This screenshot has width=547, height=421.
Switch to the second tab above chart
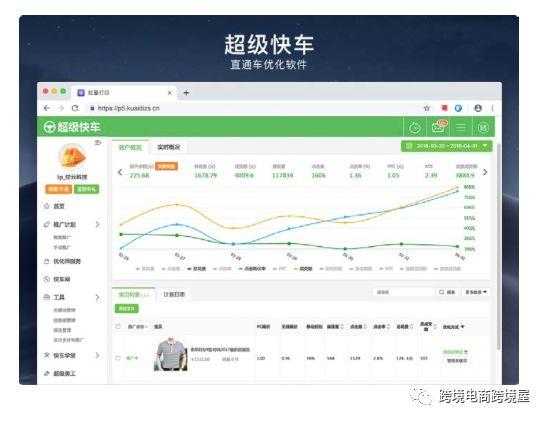[x=168, y=147]
